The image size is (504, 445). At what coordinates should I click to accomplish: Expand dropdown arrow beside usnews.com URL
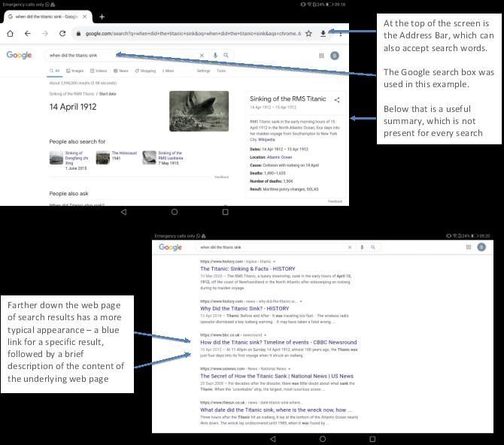pos(290,369)
